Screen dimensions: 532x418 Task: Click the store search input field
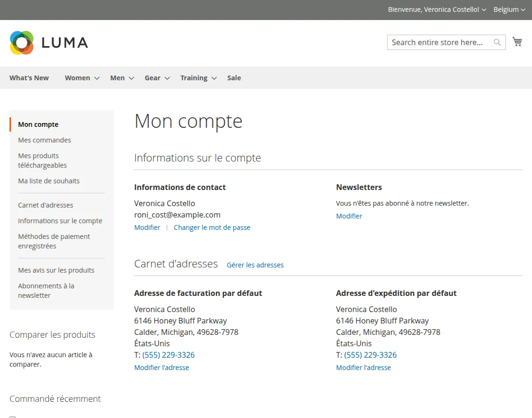coord(442,42)
